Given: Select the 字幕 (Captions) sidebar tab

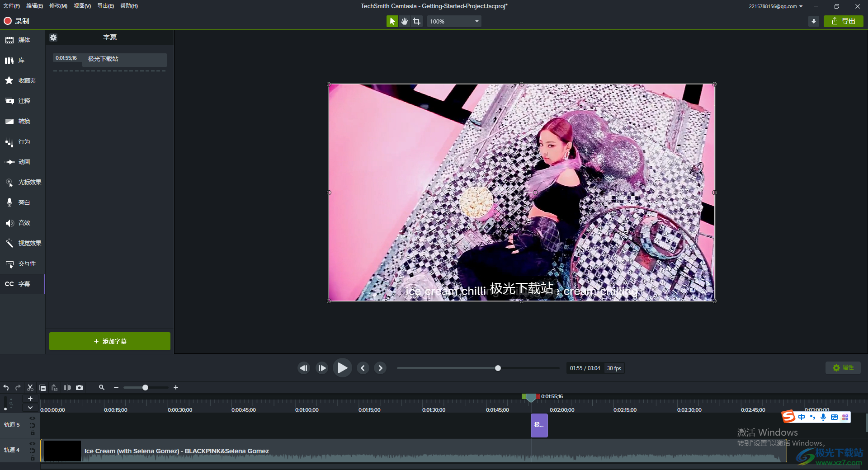Looking at the screenshot, I should coord(23,284).
